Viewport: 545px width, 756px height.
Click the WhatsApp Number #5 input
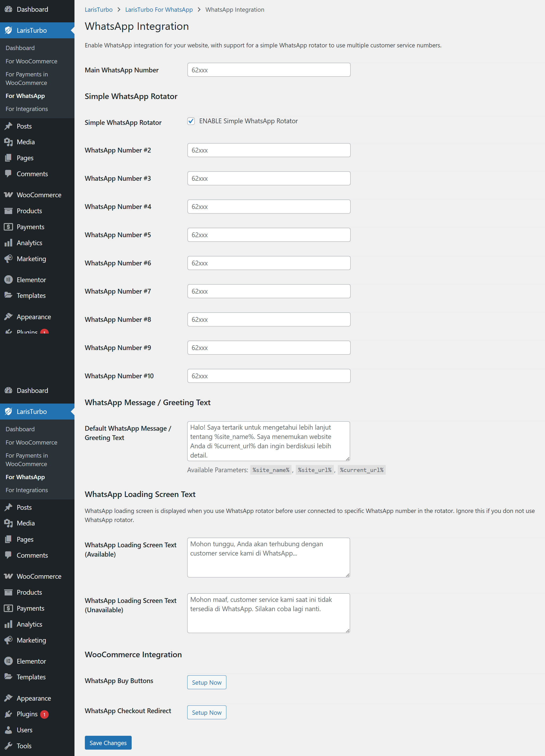[268, 235]
